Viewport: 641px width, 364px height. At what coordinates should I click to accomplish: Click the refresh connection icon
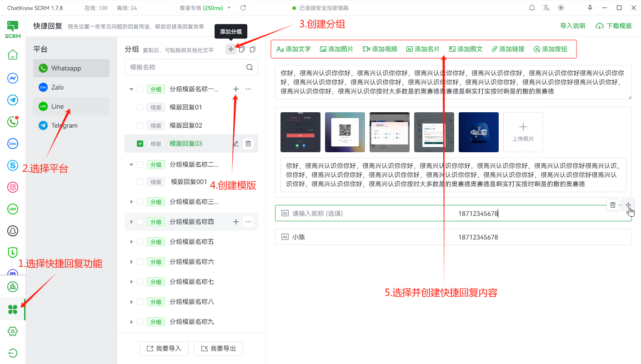coord(243,8)
